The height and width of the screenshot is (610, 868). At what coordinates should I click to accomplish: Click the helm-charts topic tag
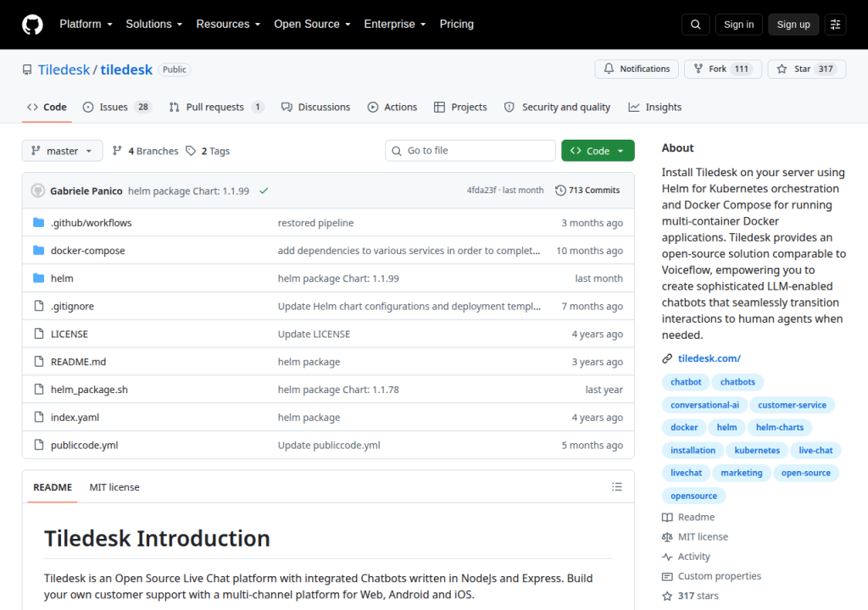tap(780, 427)
